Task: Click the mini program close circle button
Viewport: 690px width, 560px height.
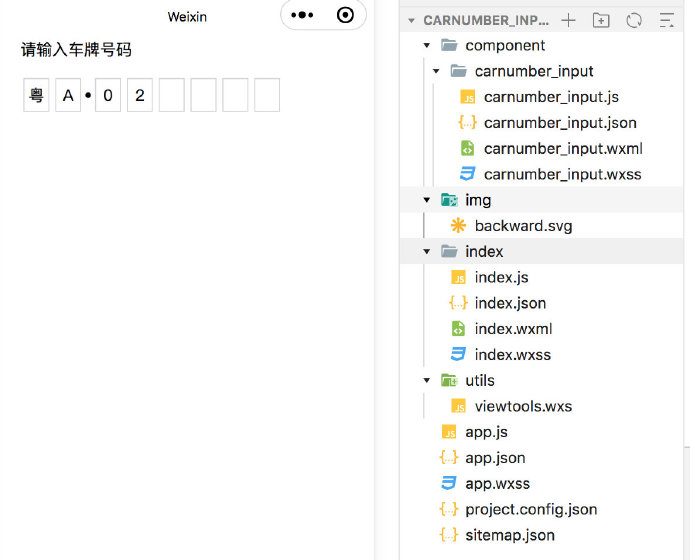Action: (345, 15)
